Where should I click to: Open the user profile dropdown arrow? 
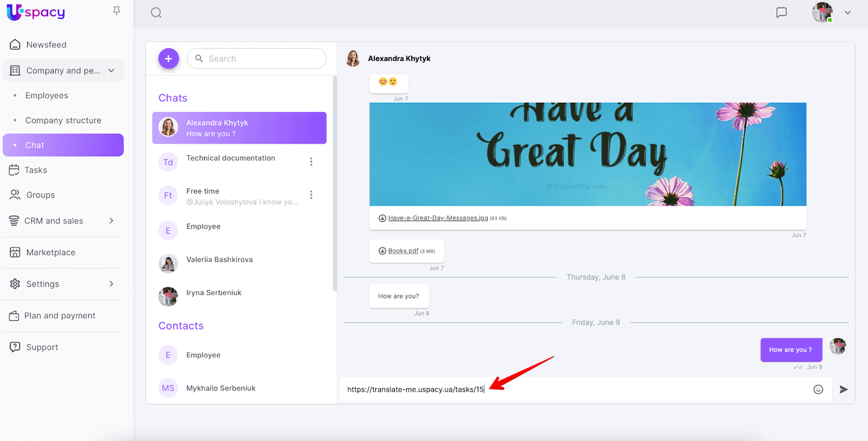point(847,12)
